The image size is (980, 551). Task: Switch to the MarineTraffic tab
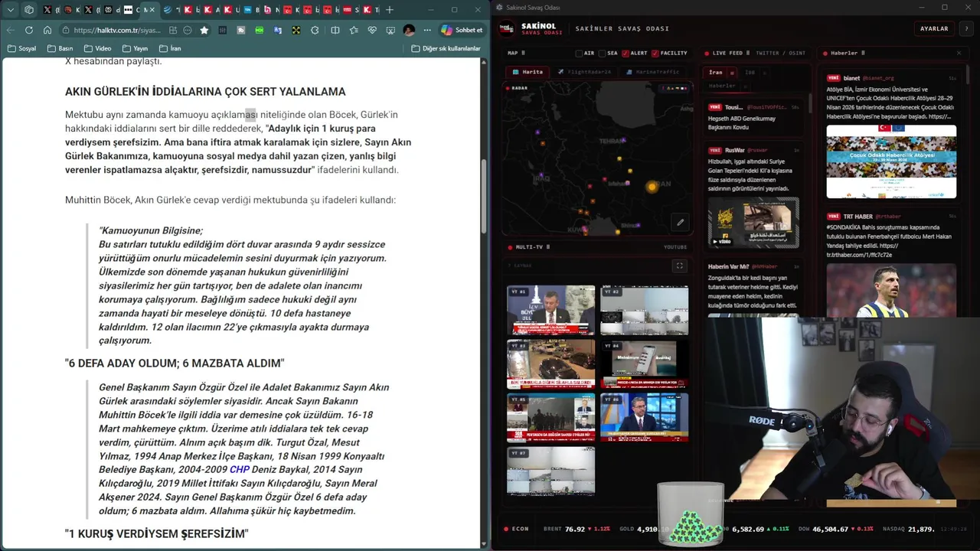coord(653,72)
